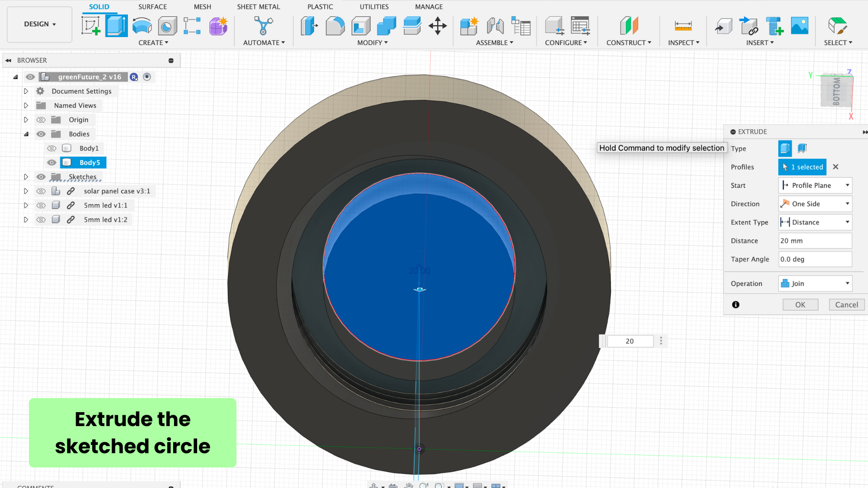This screenshot has width=868, height=488.
Task: Show solar panel case v3:1 component
Action: (41, 191)
